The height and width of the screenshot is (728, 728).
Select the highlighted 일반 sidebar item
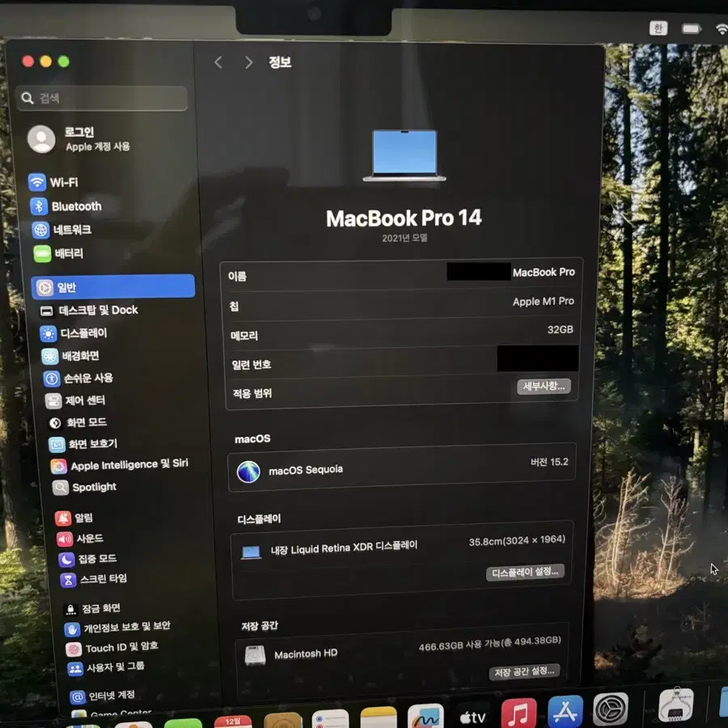click(x=112, y=287)
